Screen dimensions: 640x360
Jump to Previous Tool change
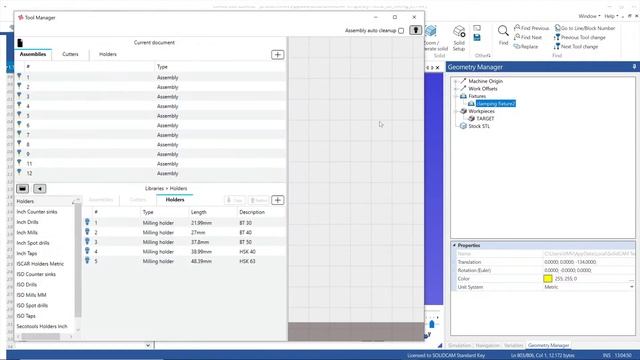coord(580,37)
